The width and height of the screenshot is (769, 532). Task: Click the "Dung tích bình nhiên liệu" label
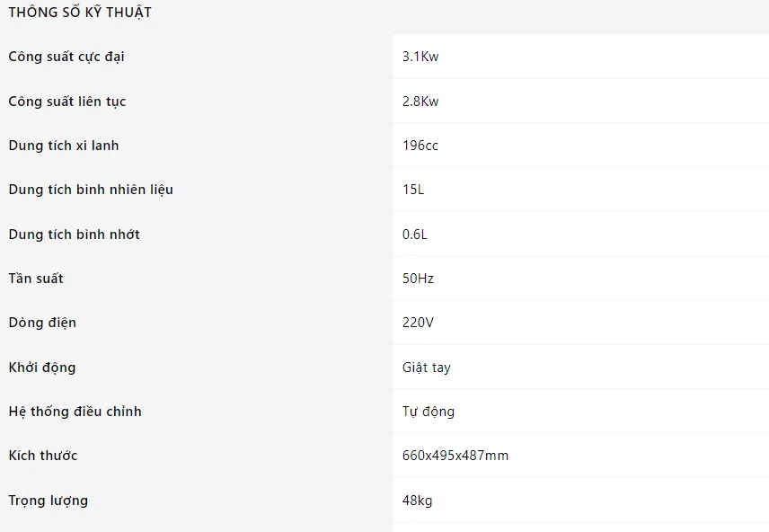[x=91, y=190]
